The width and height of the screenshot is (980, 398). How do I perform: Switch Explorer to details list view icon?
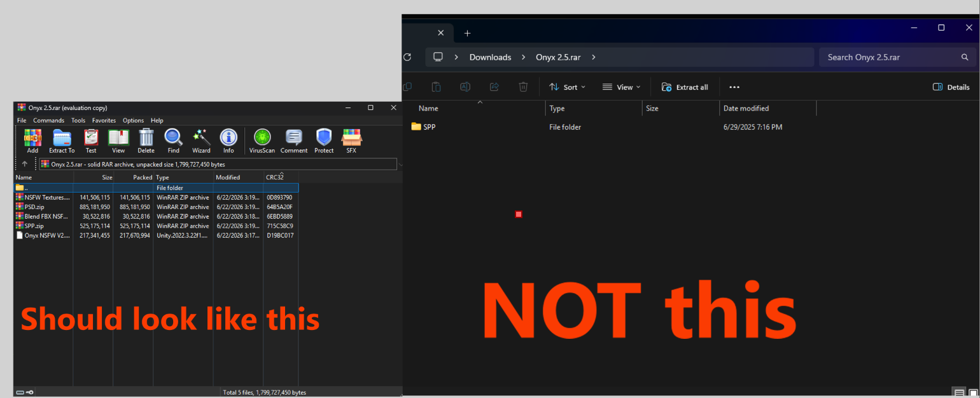(958, 392)
